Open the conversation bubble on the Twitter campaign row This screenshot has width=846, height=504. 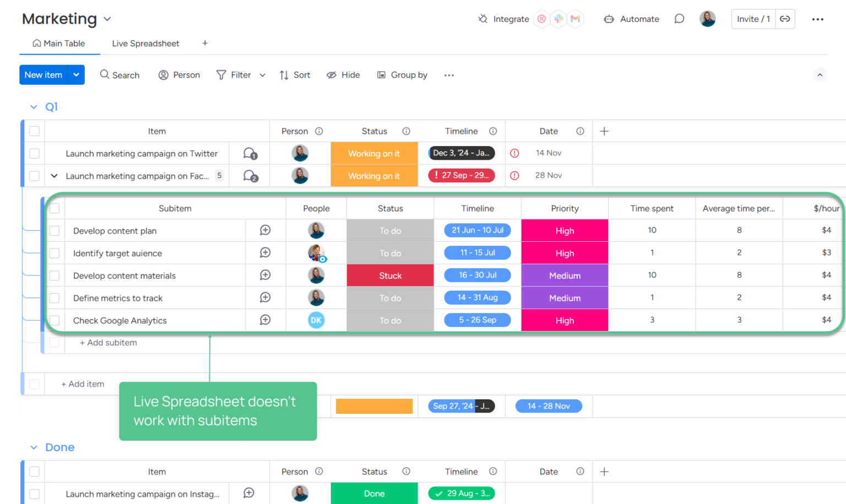249,153
